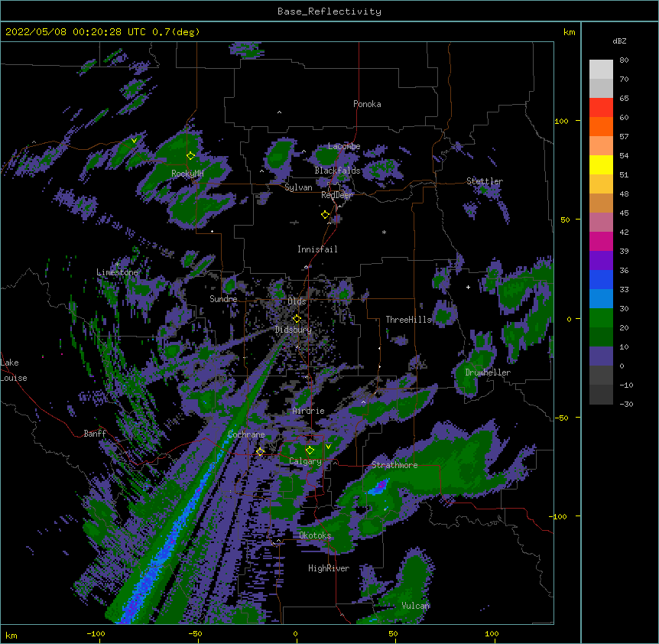
Task: Click the Sylvan label on the map
Action: click(298, 187)
